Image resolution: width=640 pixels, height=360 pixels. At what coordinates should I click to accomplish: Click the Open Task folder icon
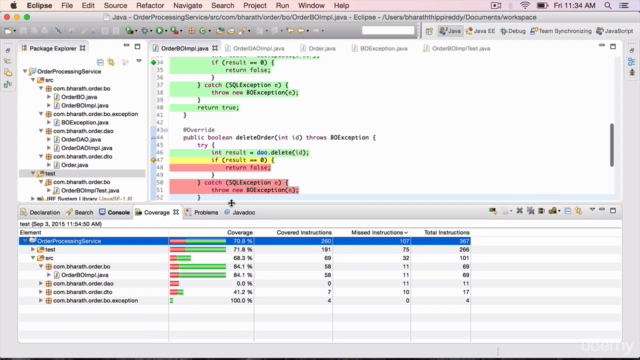(x=231, y=31)
